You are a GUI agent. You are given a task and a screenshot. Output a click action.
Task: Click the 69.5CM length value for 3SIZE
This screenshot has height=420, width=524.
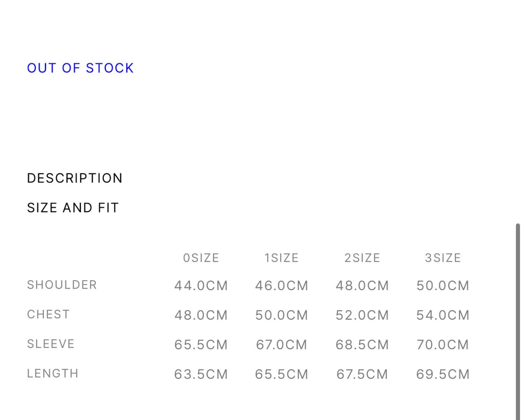442,374
